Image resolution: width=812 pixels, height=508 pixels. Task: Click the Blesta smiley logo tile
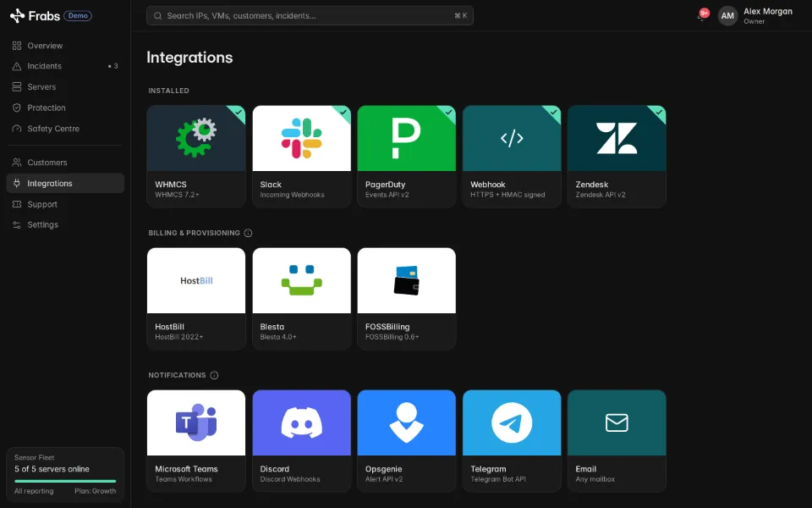point(301,280)
